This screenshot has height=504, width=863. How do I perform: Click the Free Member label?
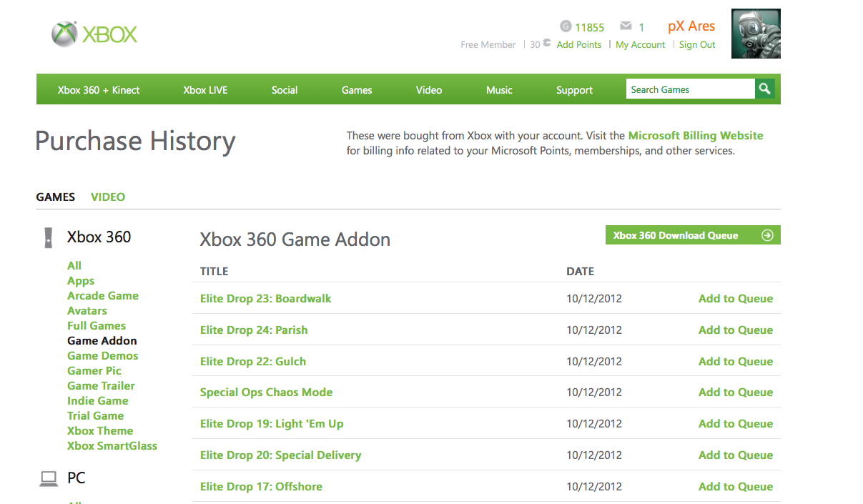[x=488, y=44]
